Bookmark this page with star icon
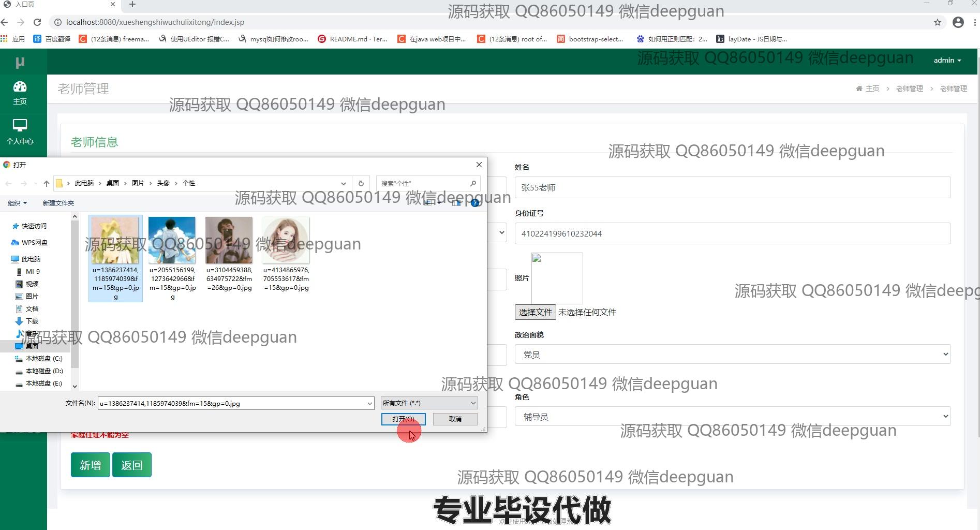The image size is (980, 530). [937, 22]
